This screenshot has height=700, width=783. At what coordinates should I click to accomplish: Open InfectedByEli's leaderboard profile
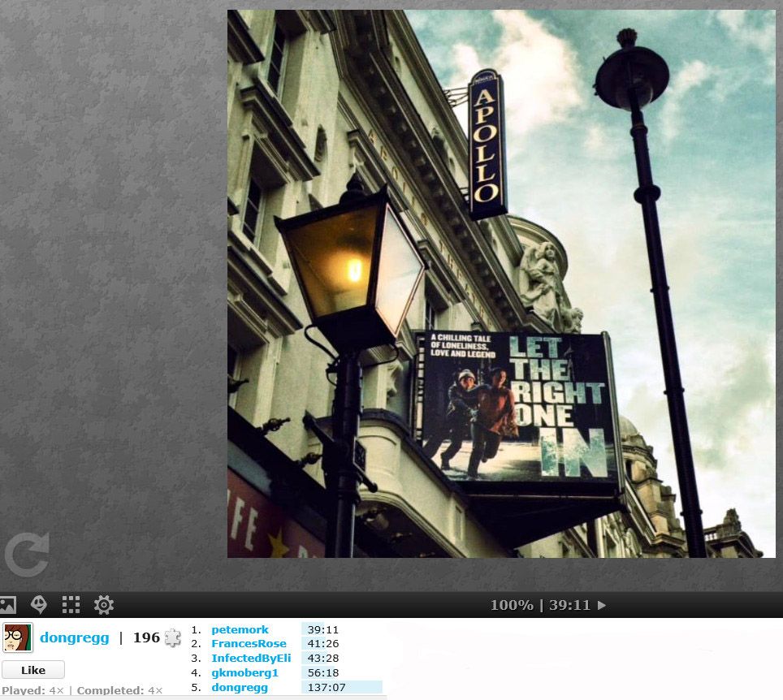click(251, 659)
